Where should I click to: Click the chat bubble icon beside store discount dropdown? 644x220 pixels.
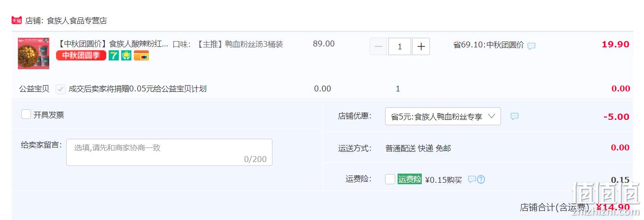(x=515, y=117)
